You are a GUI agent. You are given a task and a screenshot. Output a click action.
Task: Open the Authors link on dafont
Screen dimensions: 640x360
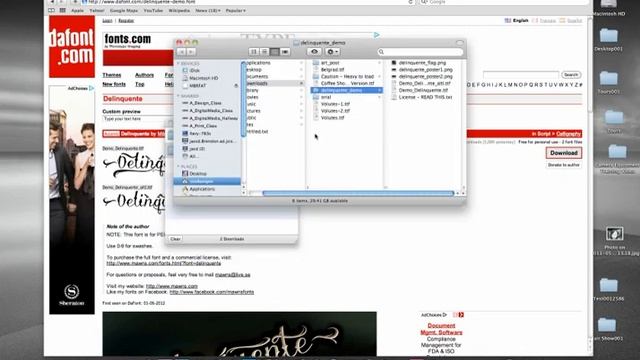tap(144, 75)
